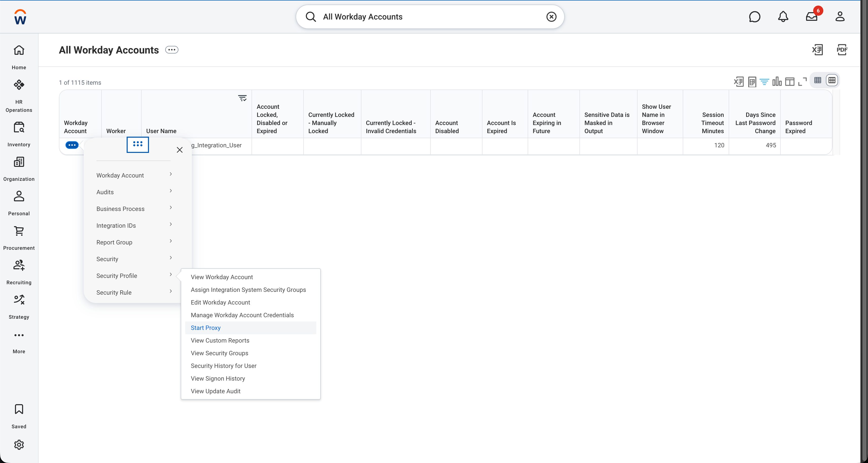The height and width of the screenshot is (463, 868).
Task: Open User Name column filter sort icon
Action: click(x=242, y=98)
